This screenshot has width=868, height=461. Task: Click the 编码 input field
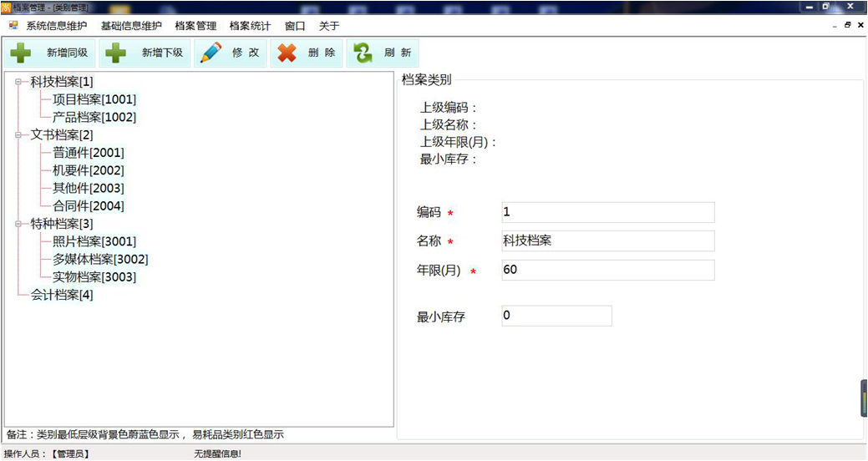pyautogui.click(x=607, y=212)
